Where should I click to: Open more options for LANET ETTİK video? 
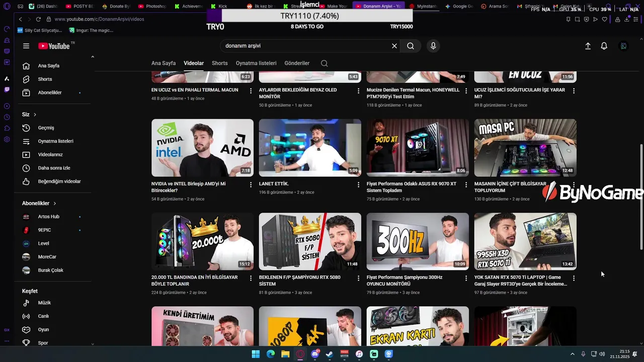click(x=358, y=185)
